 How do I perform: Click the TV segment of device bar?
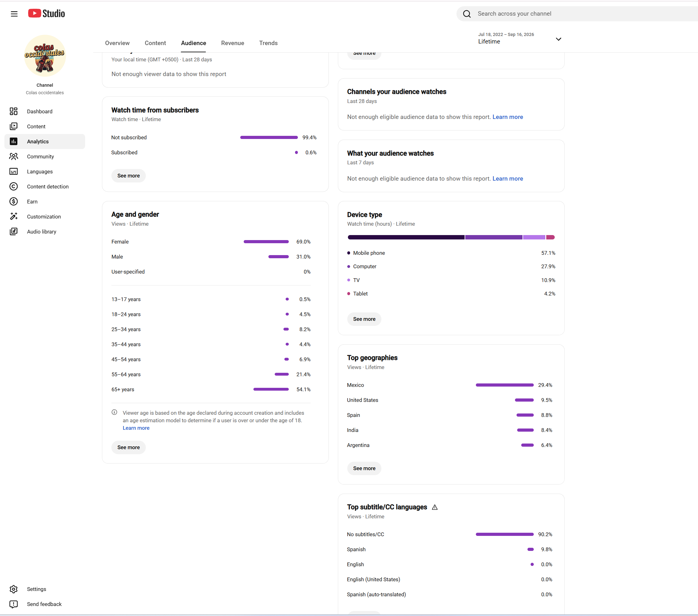coord(534,237)
